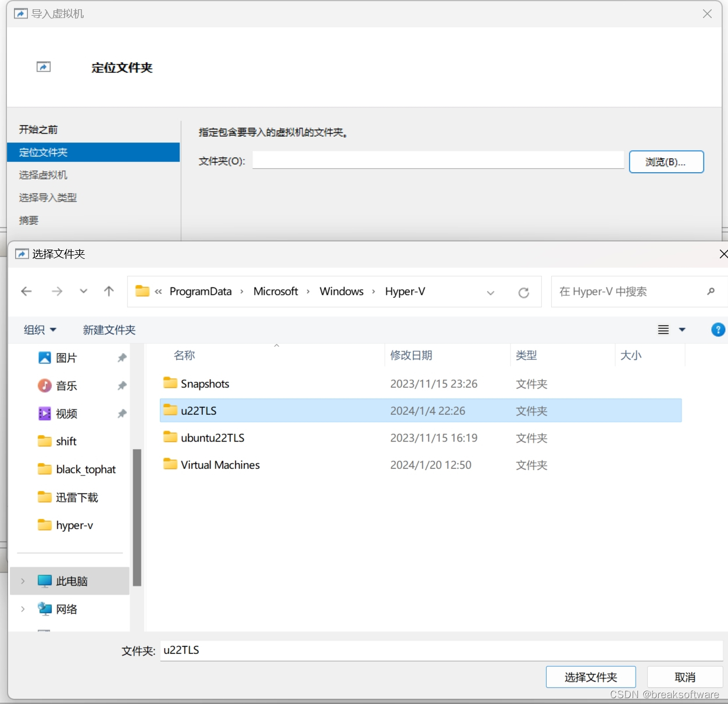
Task: Go up one folder level
Action: (109, 291)
